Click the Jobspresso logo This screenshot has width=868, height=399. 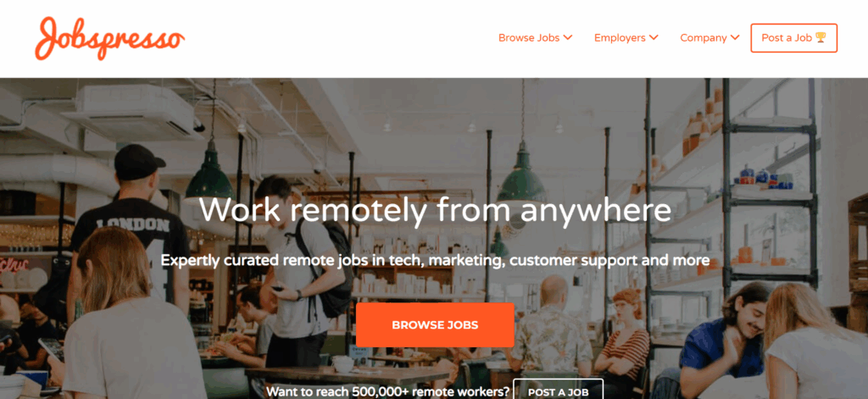(109, 38)
